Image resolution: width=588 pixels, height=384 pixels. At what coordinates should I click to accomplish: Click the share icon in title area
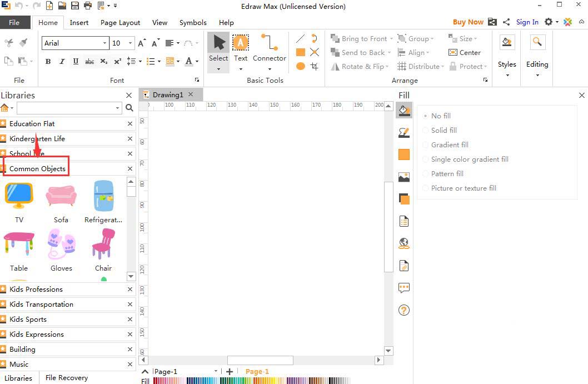pyautogui.click(x=506, y=22)
